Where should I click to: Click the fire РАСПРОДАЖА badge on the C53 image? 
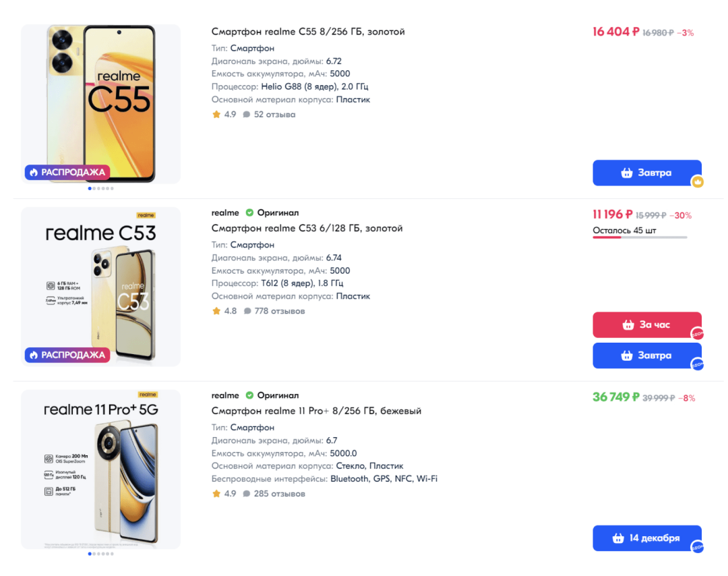(67, 355)
